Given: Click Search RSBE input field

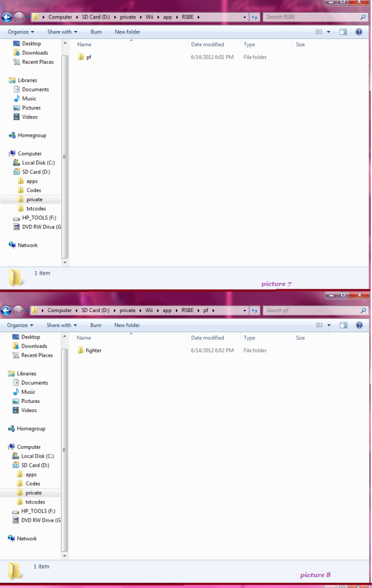Looking at the screenshot, I should click(x=311, y=17).
